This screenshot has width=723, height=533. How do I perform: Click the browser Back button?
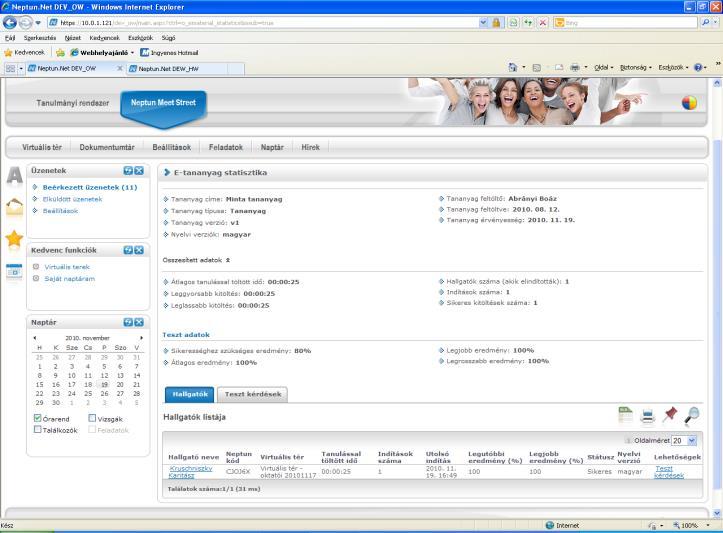(10, 22)
